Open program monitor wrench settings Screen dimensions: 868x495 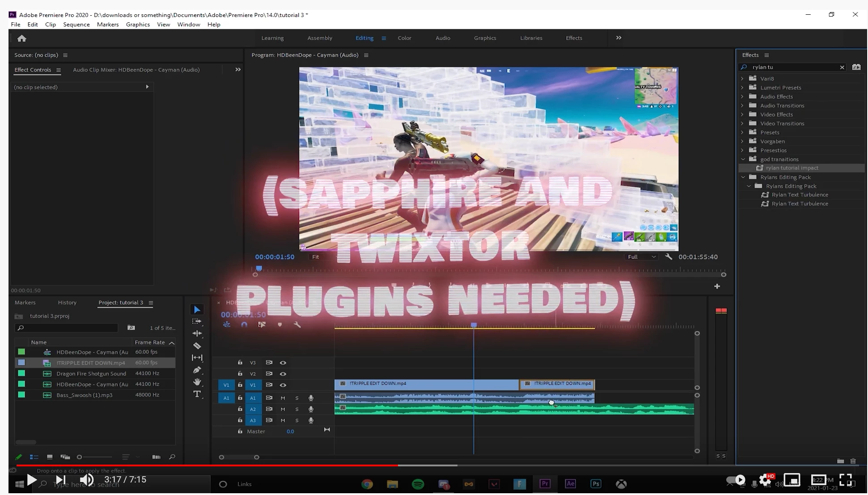tap(669, 257)
